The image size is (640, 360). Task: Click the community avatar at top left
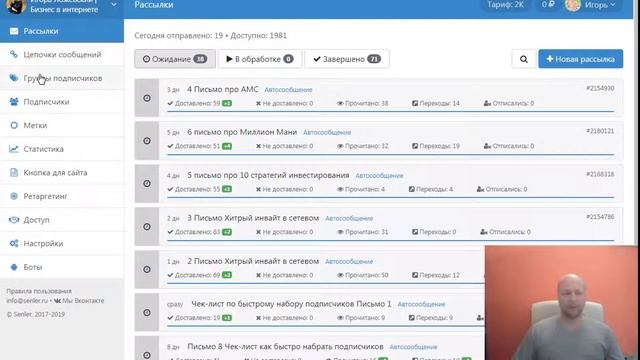pyautogui.click(x=16, y=6)
